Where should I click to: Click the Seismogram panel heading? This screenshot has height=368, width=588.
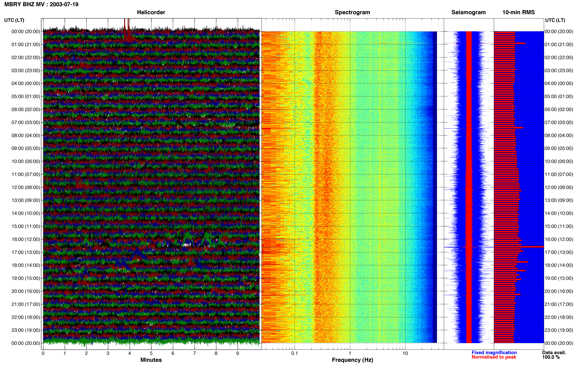tap(468, 12)
